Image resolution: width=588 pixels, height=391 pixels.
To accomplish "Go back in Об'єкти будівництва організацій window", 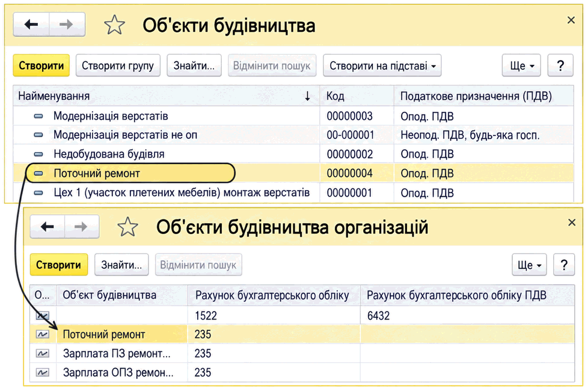I will coord(47,227).
